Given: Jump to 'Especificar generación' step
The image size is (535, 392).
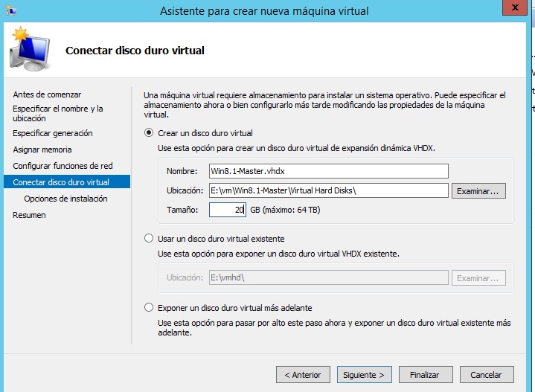Looking at the screenshot, I should point(53,133).
